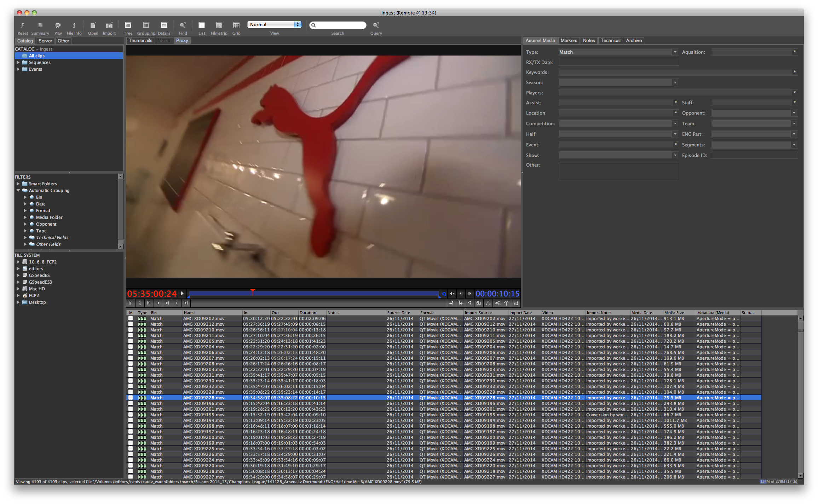Switch to Grid view icon
The width and height of the screenshot is (818, 504).
(x=236, y=25)
